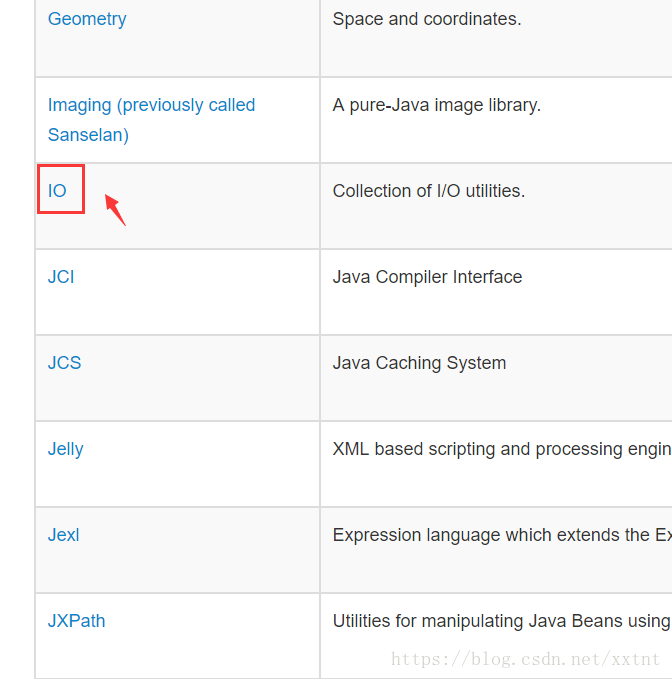Image resolution: width=672 pixels, height=679 pixels.
Task: Select the JCI link
Action: coord(61,277)
